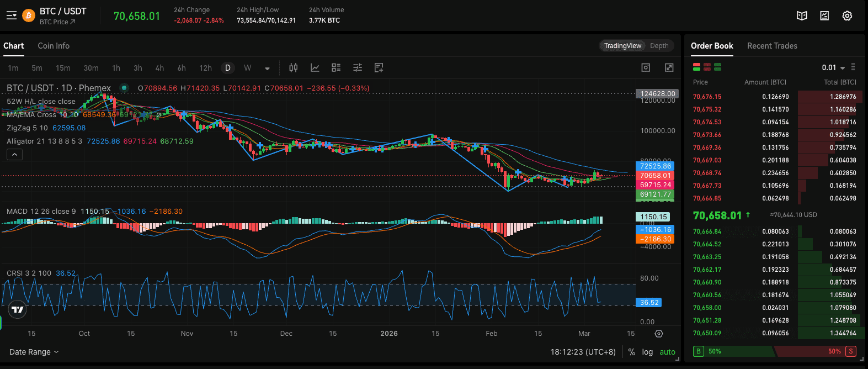The width and height of the screenshot is (868, 369).
Task: Click the chart settings sliders icon
Action: [x=358, y=67]
